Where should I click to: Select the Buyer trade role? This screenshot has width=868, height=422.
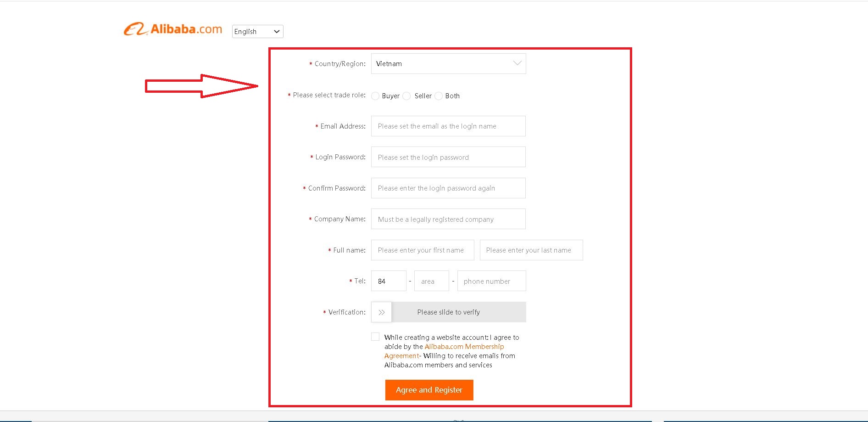375,96
